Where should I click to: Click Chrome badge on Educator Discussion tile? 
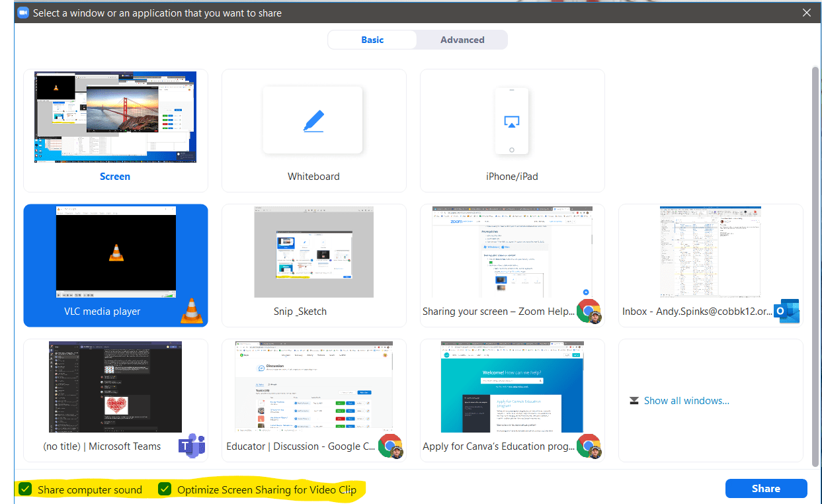tap(390, 446)
